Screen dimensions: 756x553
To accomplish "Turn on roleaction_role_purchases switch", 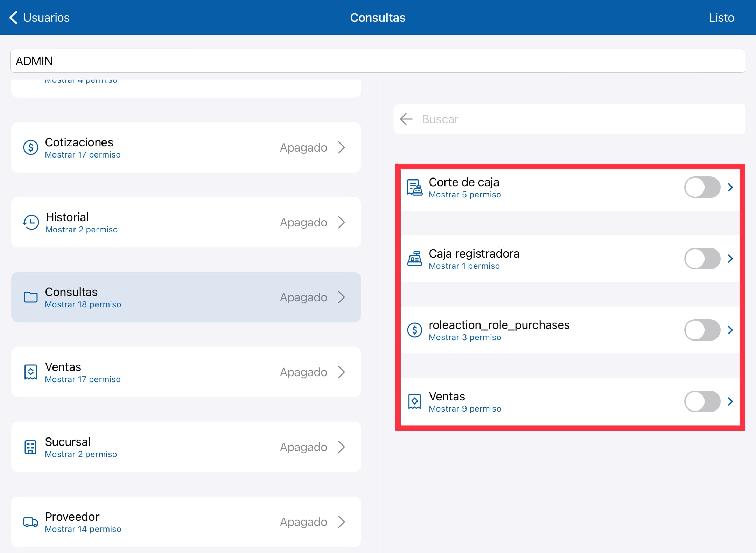I will 702,330.
